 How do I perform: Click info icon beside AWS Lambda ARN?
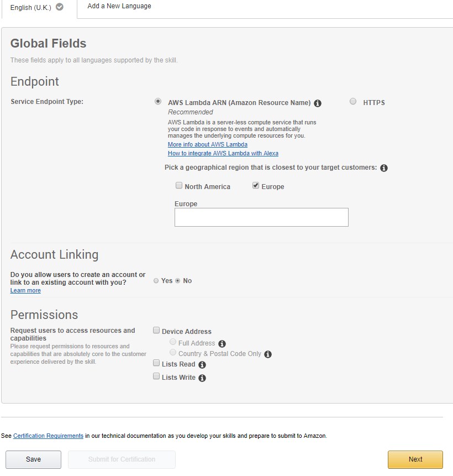317,103
